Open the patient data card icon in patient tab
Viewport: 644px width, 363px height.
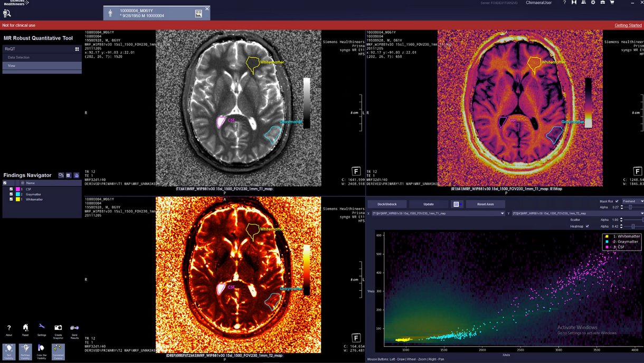click(198, 13)
